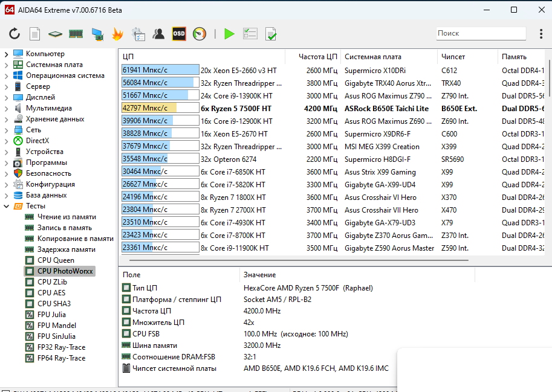
Task: Open the three-dot menu
Action: 541,34
